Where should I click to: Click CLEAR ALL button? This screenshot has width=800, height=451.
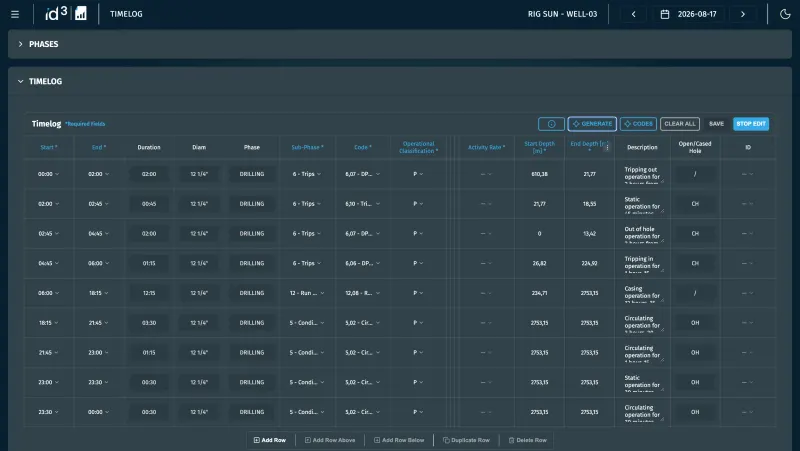[680, 124]
